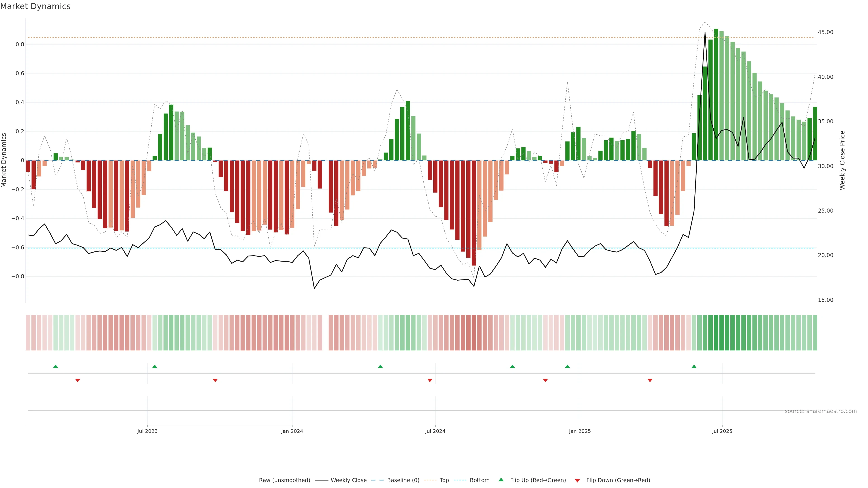
Task: Click the final red Flip Down marker in 2025
Action: (650, 380)
